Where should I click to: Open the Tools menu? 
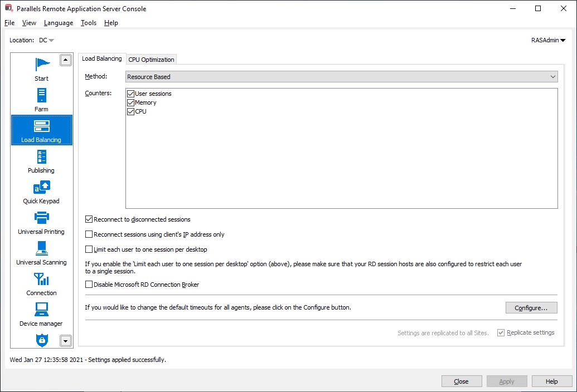[x=89, y=23]
